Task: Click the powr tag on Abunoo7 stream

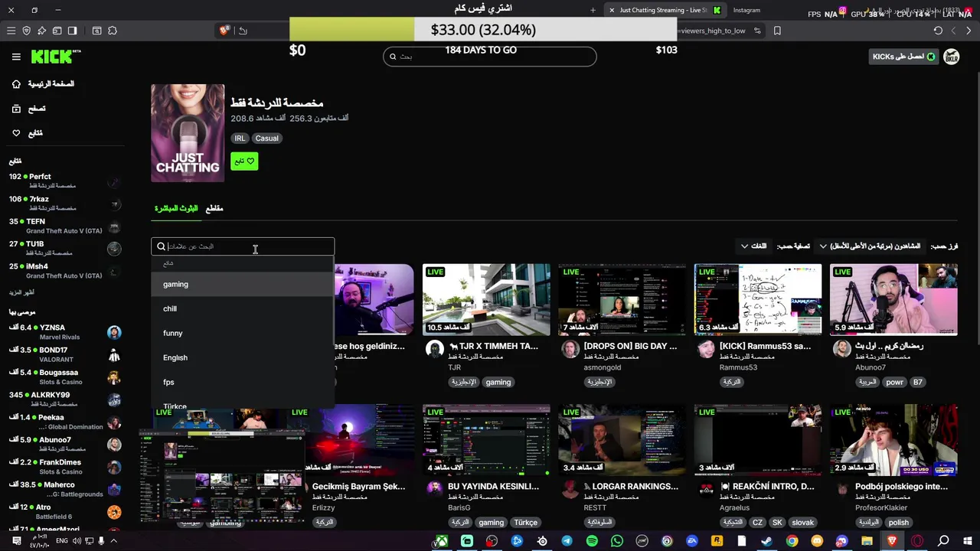Action: point(894,382)
